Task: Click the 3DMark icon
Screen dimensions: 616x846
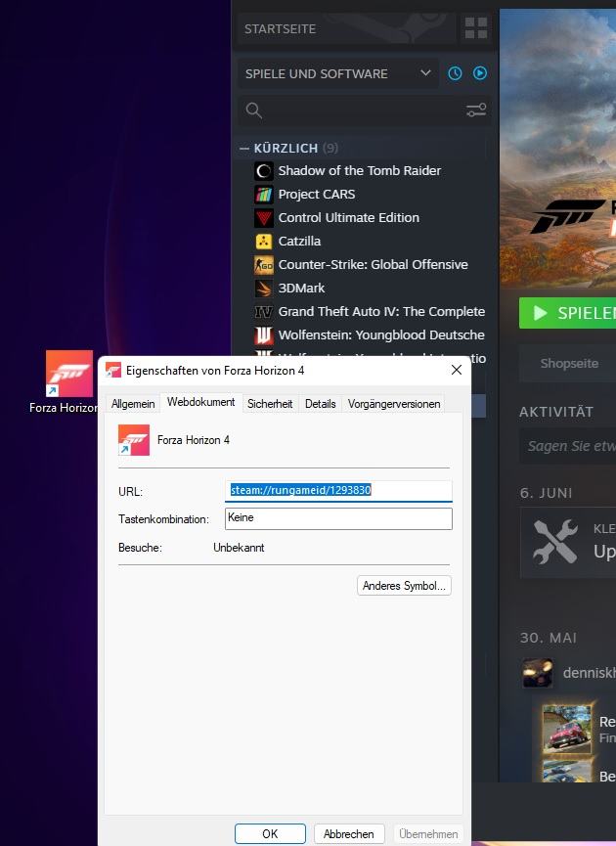Action: click(264, 289)
